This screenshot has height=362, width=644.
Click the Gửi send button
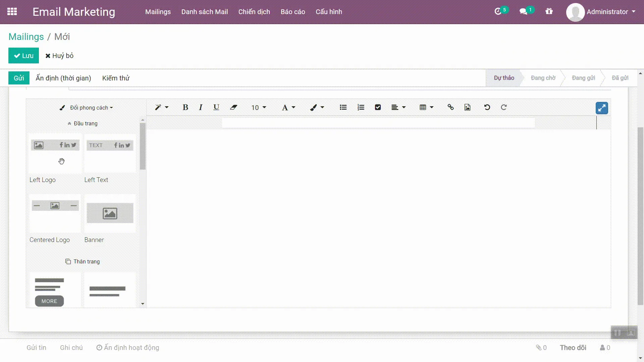19,78
